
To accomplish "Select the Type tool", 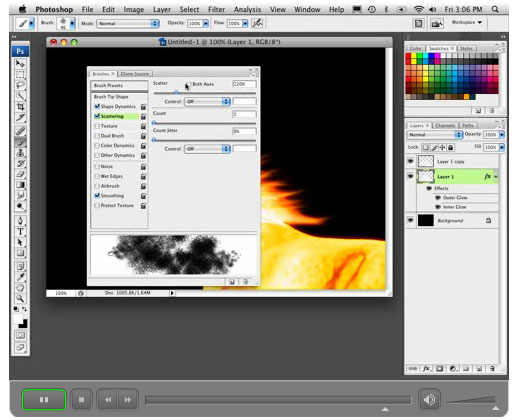I will 20,231.
